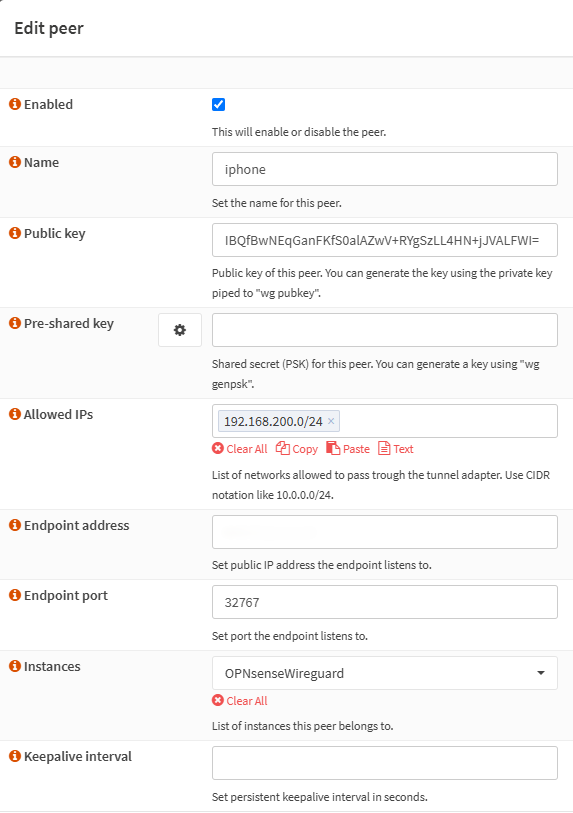573x813 pixels.
Task: Uncheck the Enabled checkbox
Action: [218, 104]
